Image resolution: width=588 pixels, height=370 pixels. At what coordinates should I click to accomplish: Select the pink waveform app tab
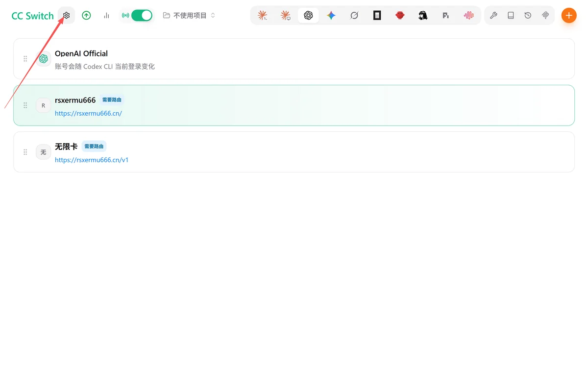(x=468, y=15)
